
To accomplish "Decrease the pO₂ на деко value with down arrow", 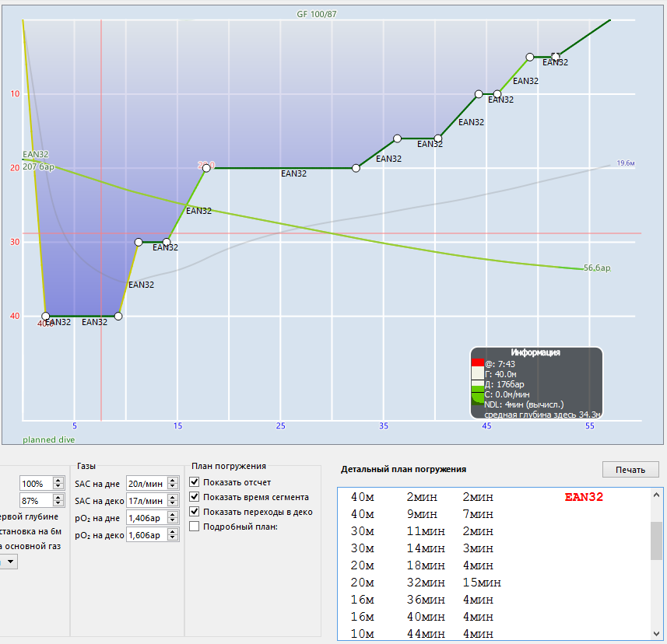I will pyautogui.click(x=173, y=538).
